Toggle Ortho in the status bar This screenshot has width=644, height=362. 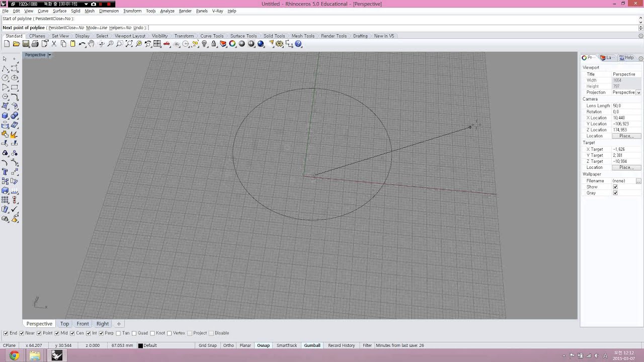point(228,345)
